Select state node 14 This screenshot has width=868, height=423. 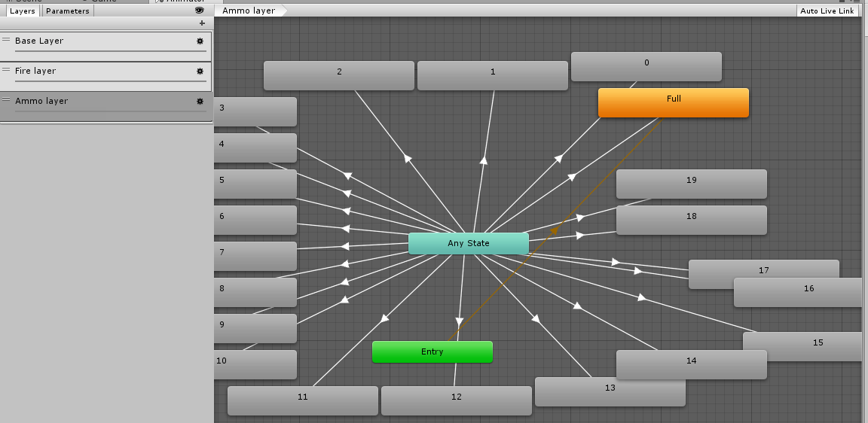pyautogui.click(x=692, y=364)
